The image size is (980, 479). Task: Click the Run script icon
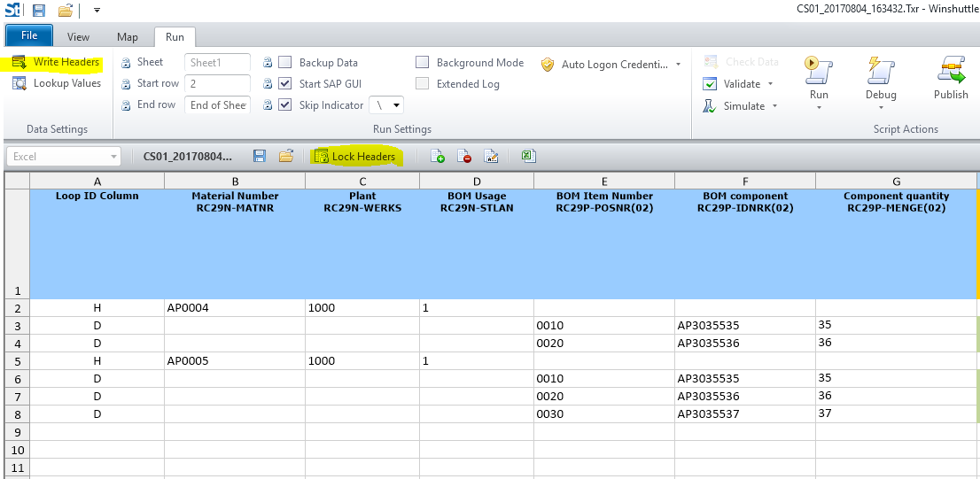[x=818, y=69]
